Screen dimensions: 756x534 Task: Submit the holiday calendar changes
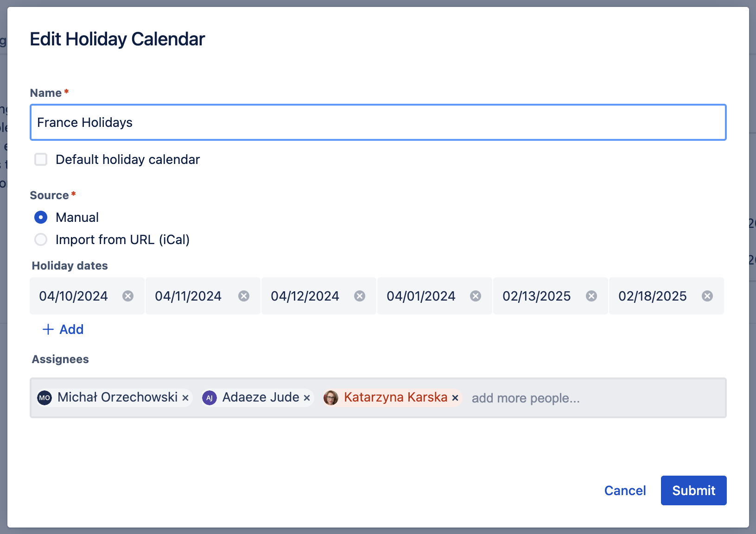(693, 490)
